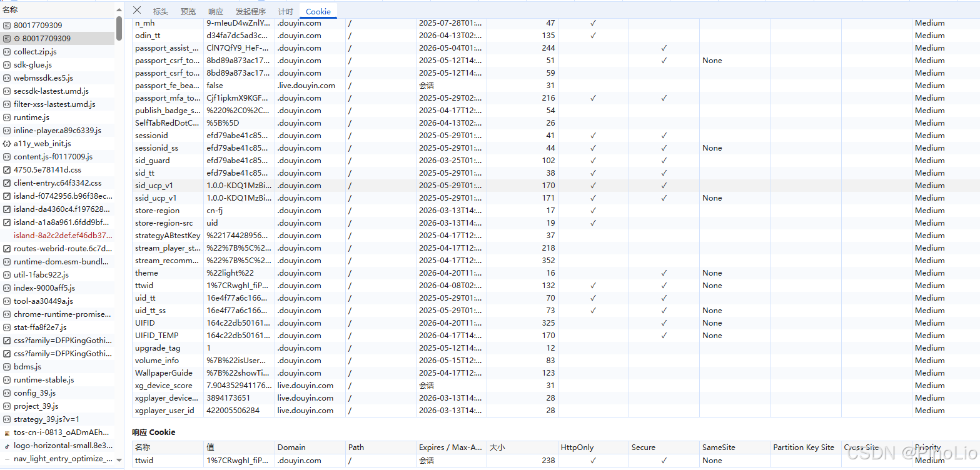Viewport: 980px width, 470px height.
Task: Close the request details panel with X
Action: pyautogui.click(x=137, y=10)
